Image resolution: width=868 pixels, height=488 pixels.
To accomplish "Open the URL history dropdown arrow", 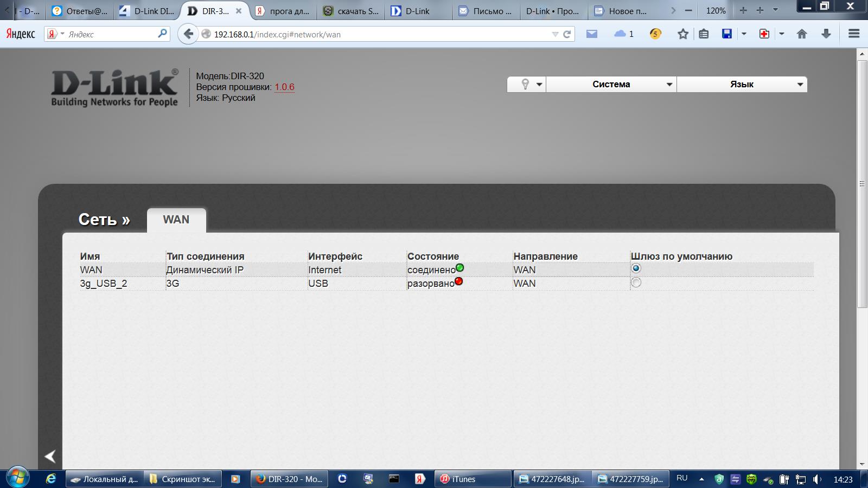I will click(555, 34).
